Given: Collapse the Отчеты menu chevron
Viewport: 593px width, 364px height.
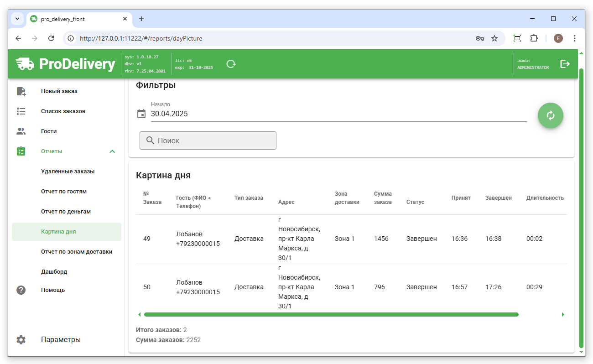Looking at the screenshot, I should [112, 151].
